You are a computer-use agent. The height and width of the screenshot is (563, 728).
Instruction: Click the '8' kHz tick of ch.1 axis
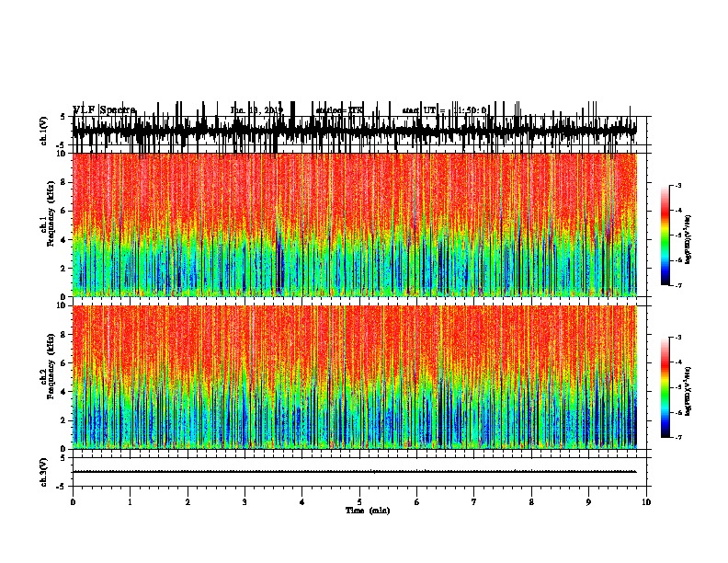64,182
